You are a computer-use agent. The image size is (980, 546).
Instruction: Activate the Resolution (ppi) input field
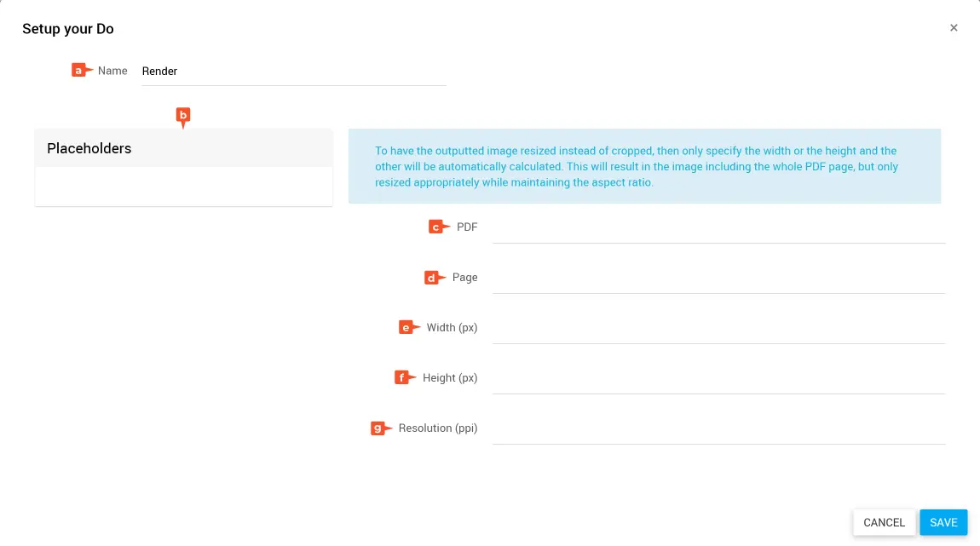pos(718,429)
